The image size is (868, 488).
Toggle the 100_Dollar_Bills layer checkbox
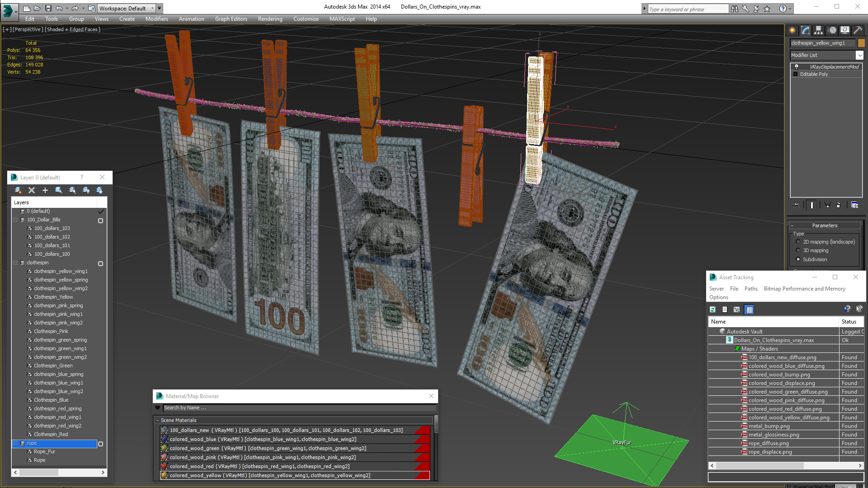click(x=101, y=221)
